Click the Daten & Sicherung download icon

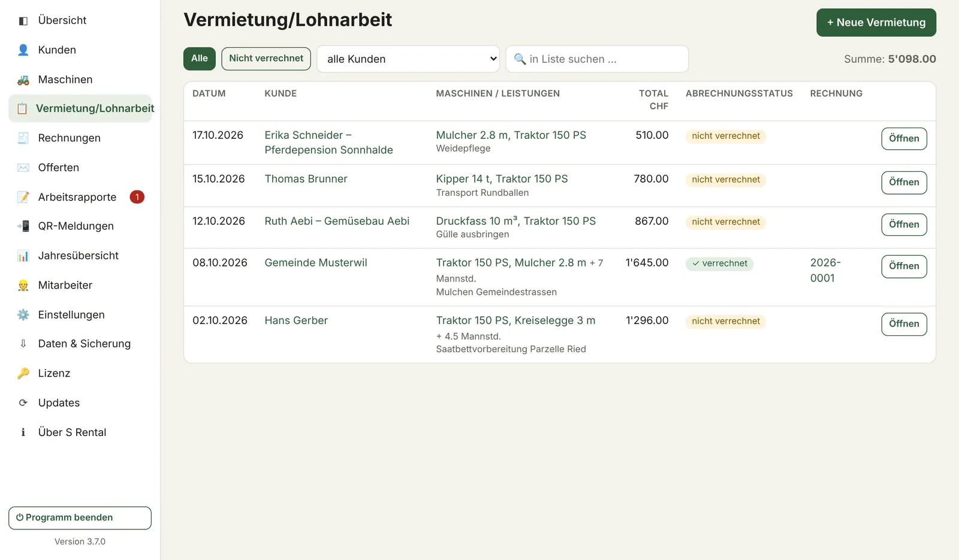(x=23, y=344)
